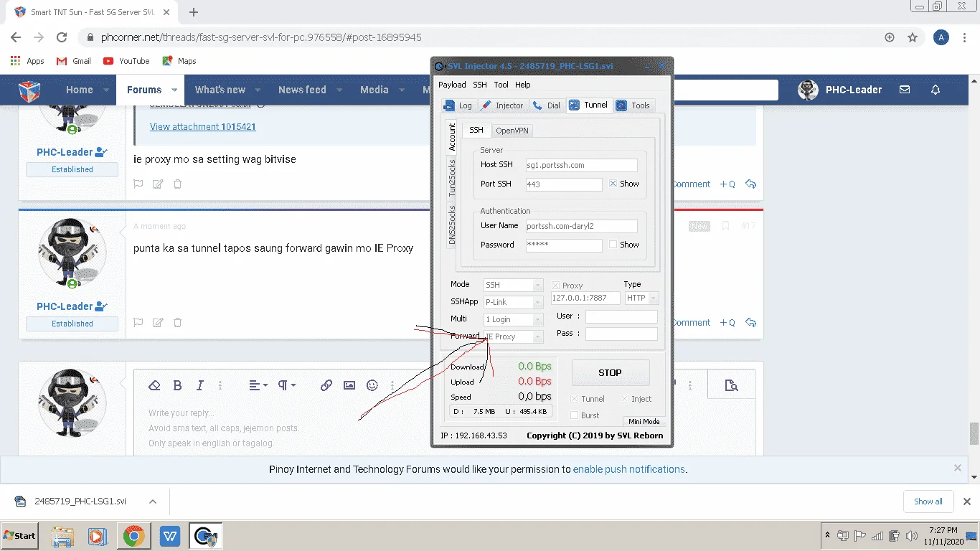980x551 pixels.
Task: Enable the Burst checkbox
Action: tap(574, 415)
